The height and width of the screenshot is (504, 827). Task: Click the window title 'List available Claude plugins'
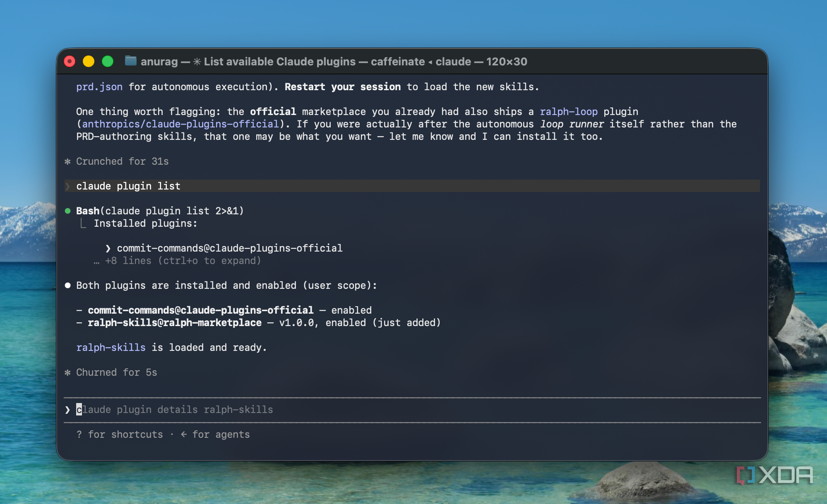pos(280,62)
